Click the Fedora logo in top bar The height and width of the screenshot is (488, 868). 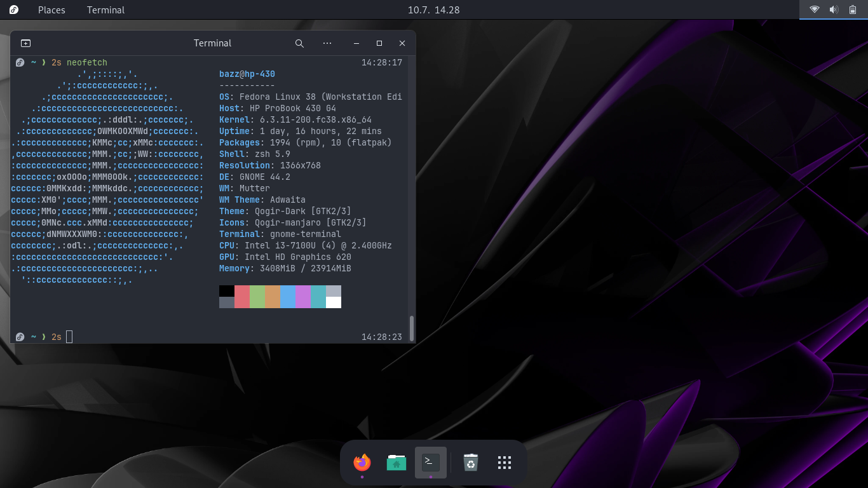point(14,10)
